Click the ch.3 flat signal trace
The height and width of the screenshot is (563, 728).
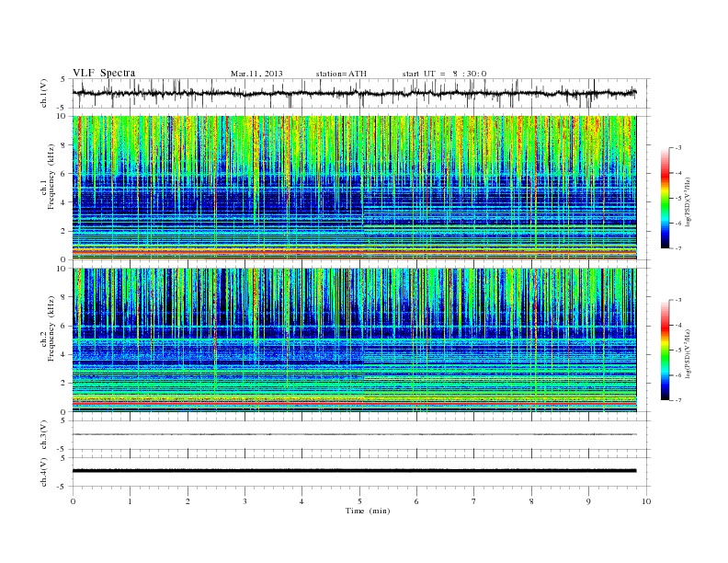coord(354,434)
